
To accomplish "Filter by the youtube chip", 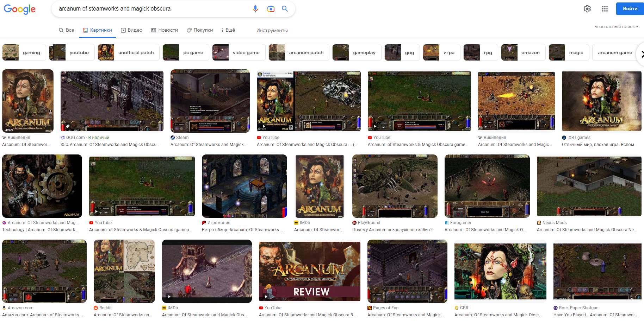I will click(72, 52).
